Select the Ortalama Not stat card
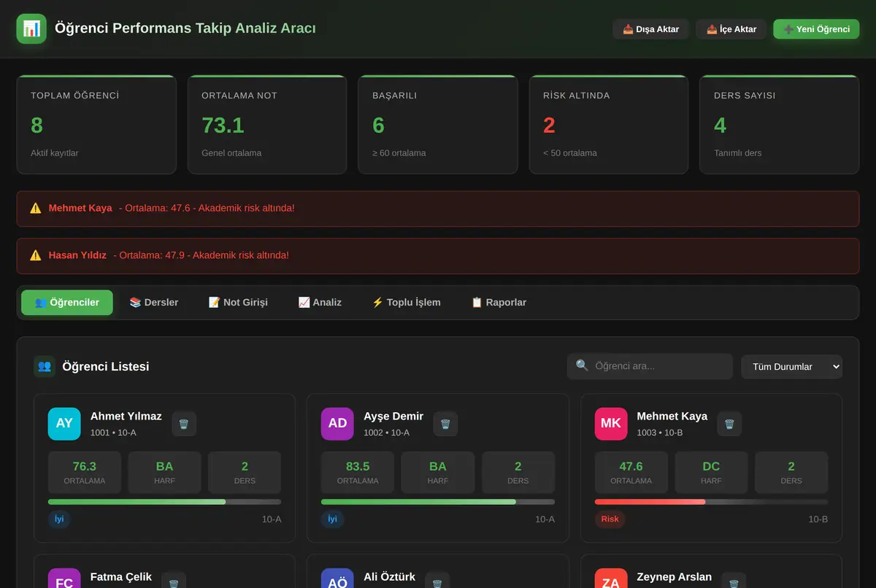This screenshot has width=876, height=588. (x=267, y=125)
